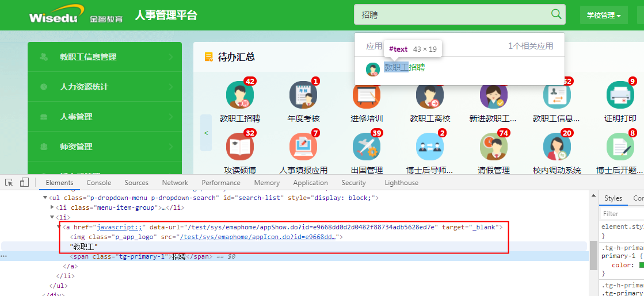Expand 教职工信息管理 chevron arrow
Screen dimensions: 644x296
(x=171, y=57)
